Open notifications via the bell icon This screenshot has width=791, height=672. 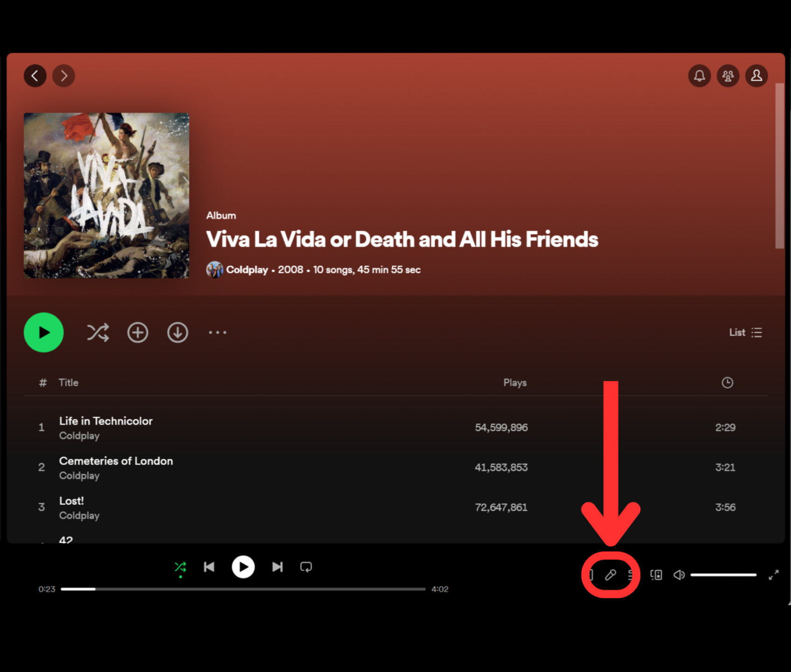coord(699,76)
